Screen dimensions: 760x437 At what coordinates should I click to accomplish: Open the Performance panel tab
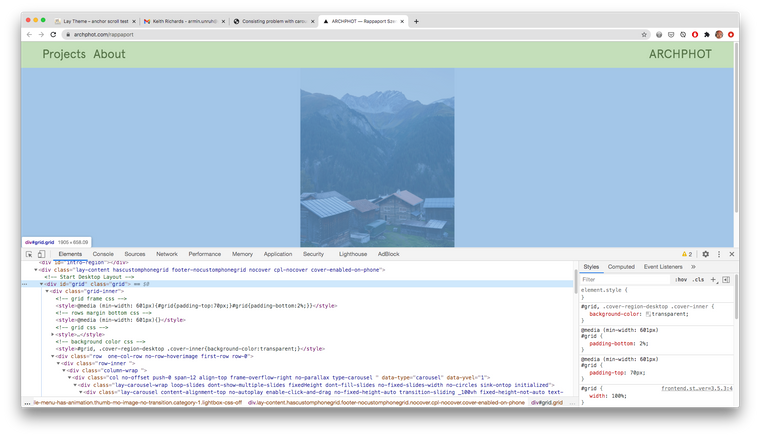tap(205, 254)
